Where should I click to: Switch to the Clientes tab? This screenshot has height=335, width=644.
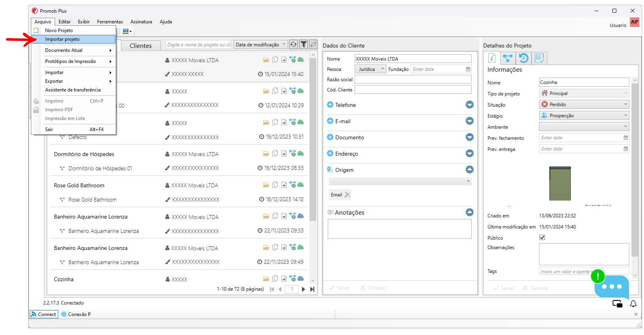(141, 46)
